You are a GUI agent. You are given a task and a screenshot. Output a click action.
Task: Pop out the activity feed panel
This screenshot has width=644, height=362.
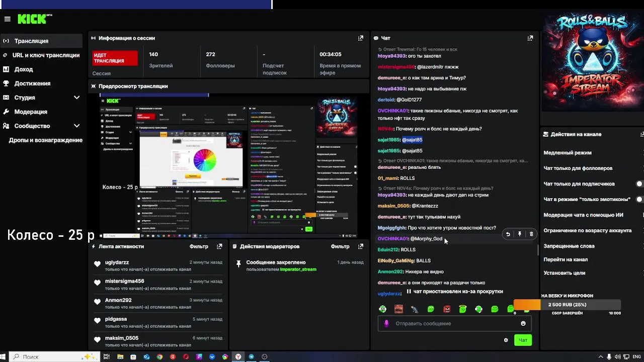219,246
